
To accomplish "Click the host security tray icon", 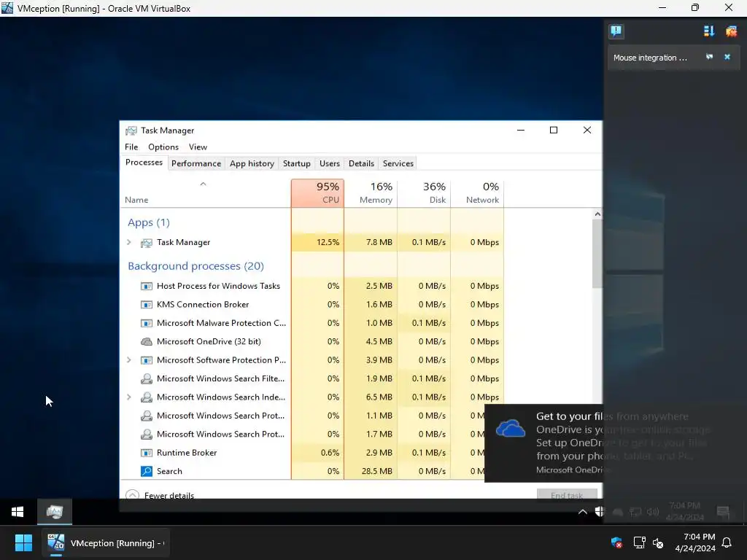I will point(616,542).
